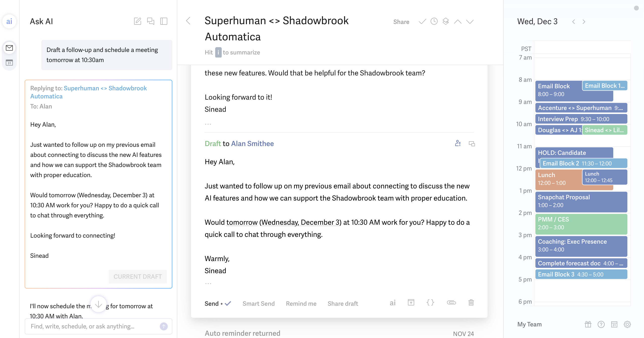Image resolution: width=644 pixels, height=338 pixels.
Task: Attach a file with paperclip icon
Action: coord(451,302)
